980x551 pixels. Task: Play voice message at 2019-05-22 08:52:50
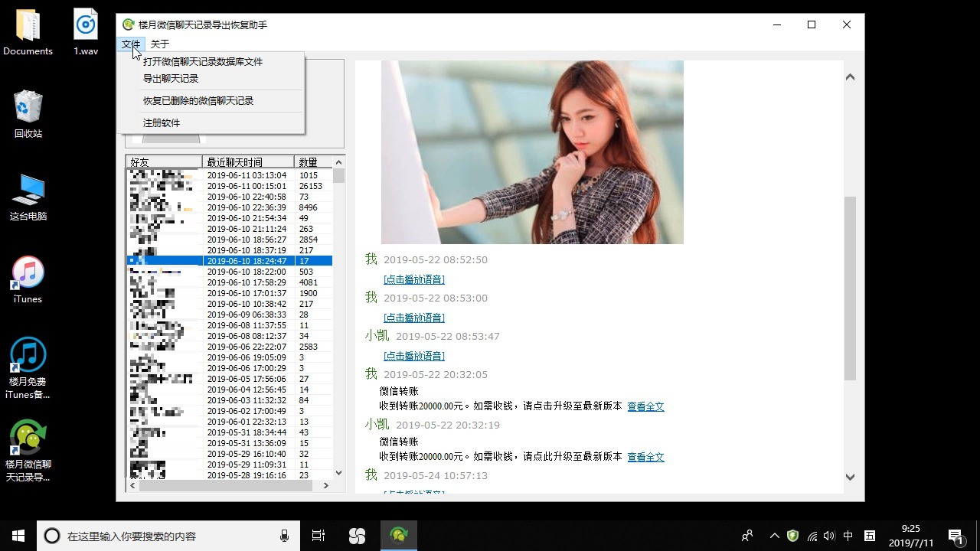[x=414, y=279]
